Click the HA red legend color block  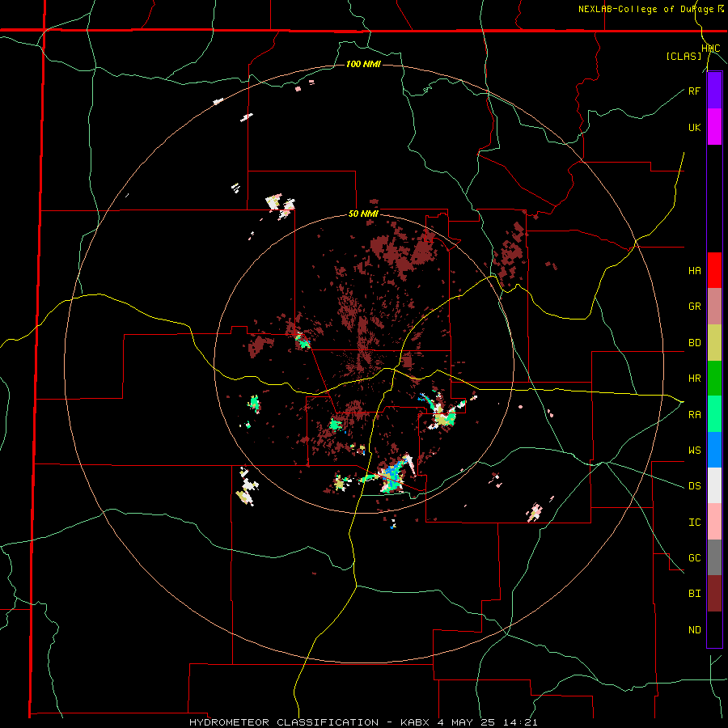[x=714, y=270]
